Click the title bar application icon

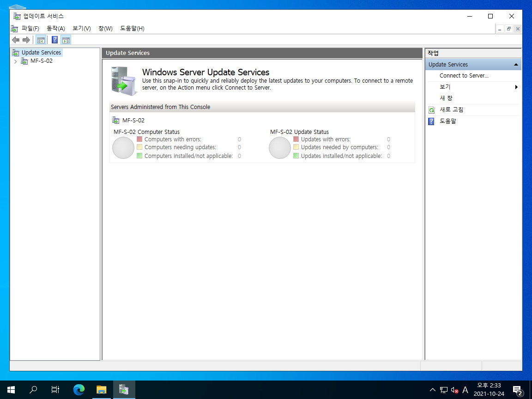(17, 16)
